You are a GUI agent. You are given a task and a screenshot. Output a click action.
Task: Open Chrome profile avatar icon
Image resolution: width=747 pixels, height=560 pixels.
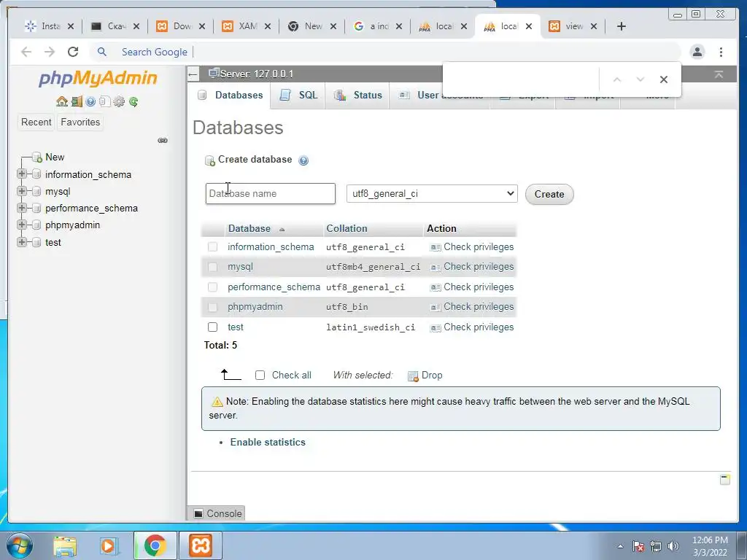coord(697,52)
